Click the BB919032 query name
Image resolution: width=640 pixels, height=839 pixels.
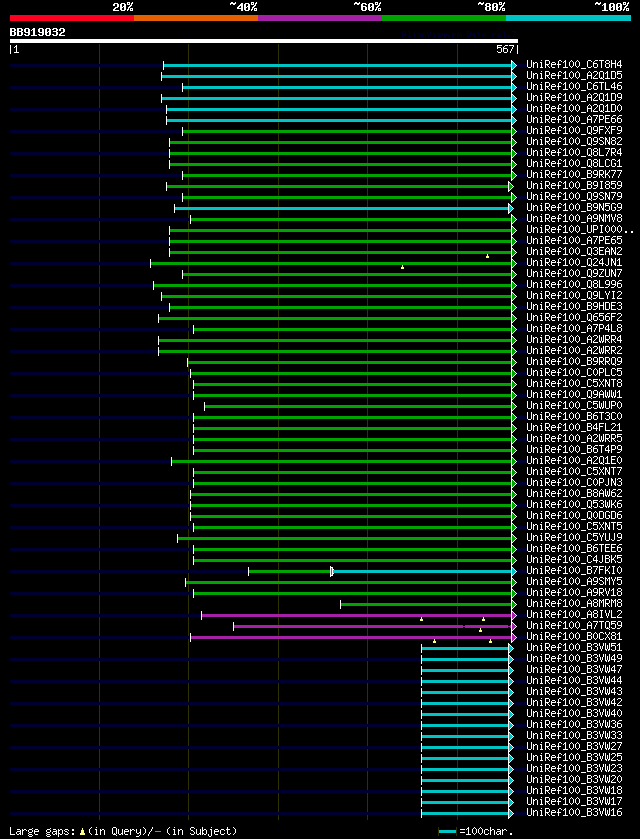pyautogui.click(x=37, y=32)
